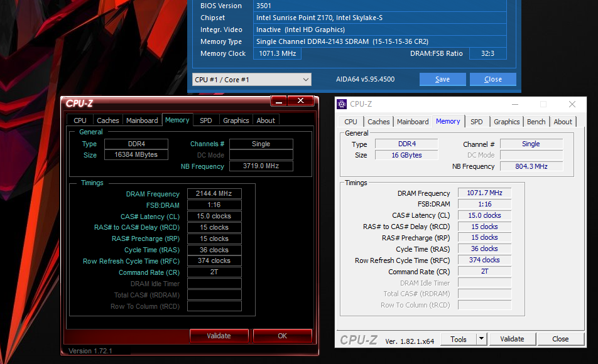Click CAS# Latency 15.0 clocks in white CPU-Z
Screen dimensions: 598x364
pos(484,215)
